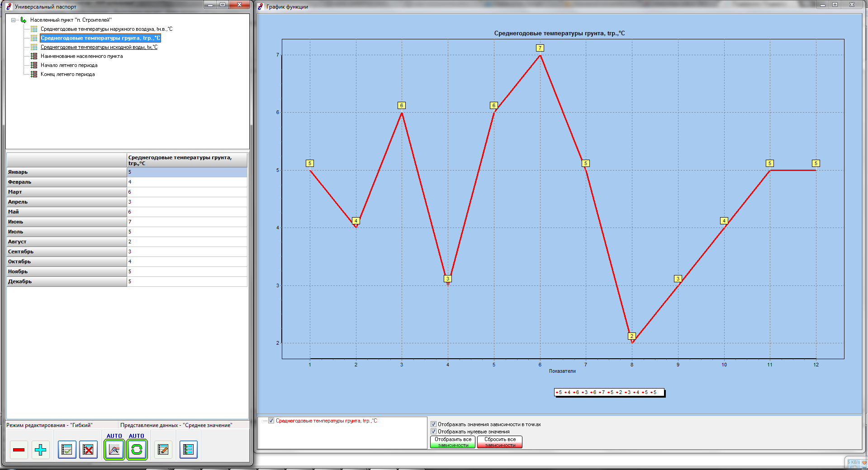The height and width of the screenshot is (470, 868).
Task: Click the Август value cell in table
Action: point(186,242)
